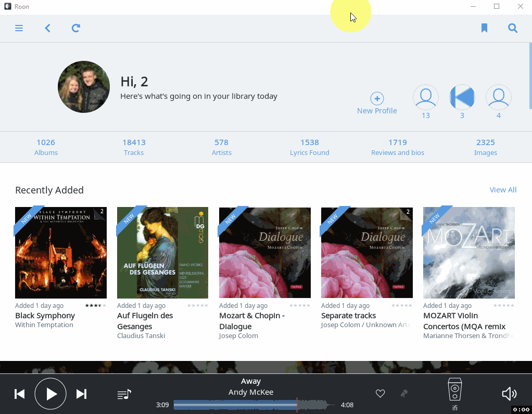Click the current profile photo
Image resolution: width=532 pixels, height=414 pixels.
click(84, 87)
